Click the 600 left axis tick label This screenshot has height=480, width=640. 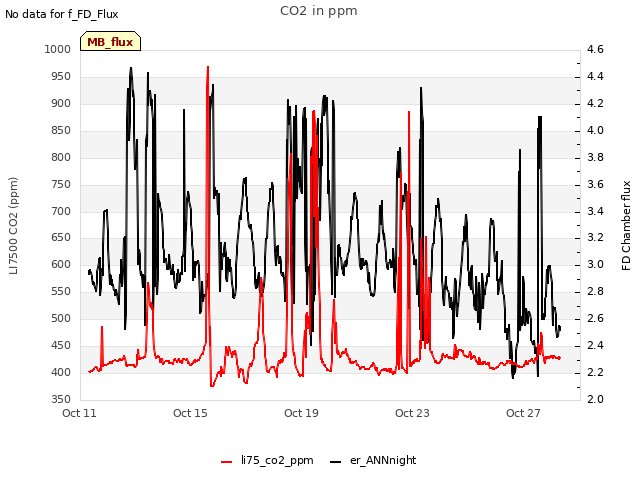61,264
